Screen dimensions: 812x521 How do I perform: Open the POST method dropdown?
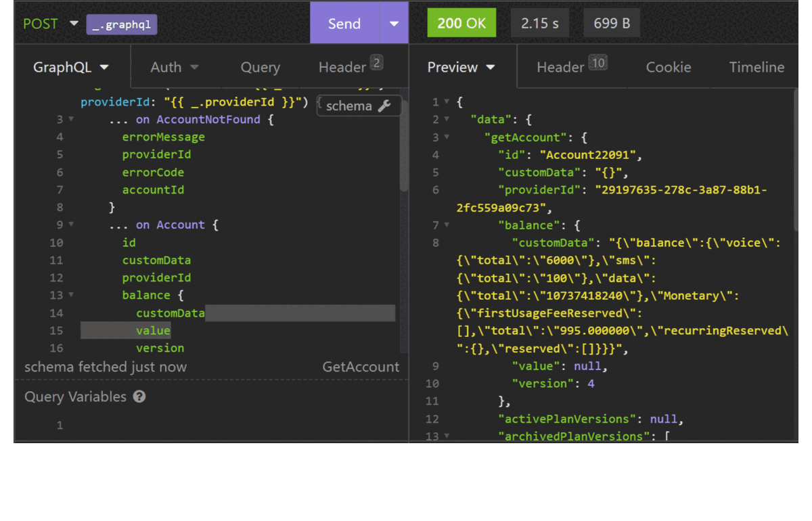pos(51,24)
